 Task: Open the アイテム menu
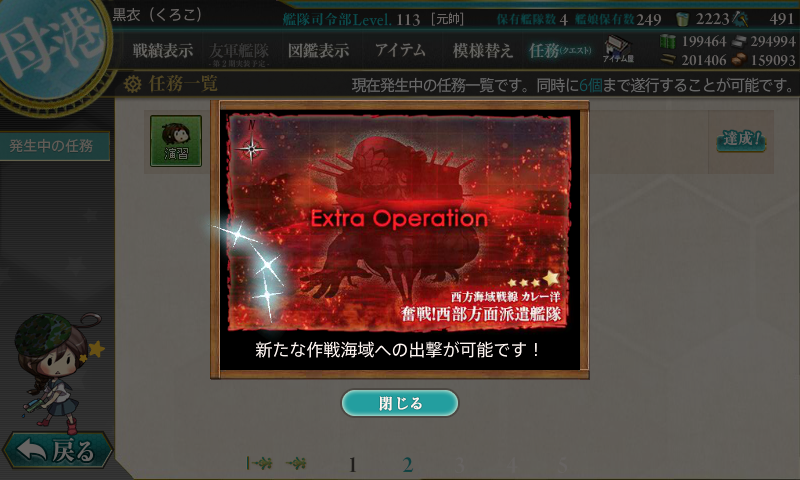tap(400, 50)
